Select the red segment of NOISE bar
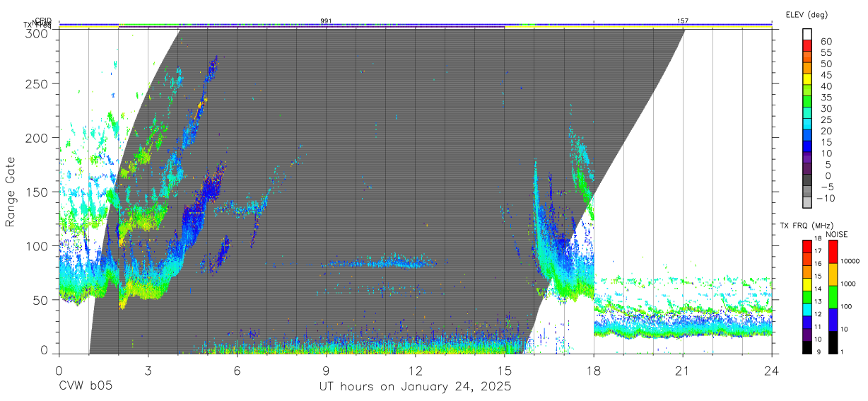Screen dimensions: 868x401 click(832, 252)
